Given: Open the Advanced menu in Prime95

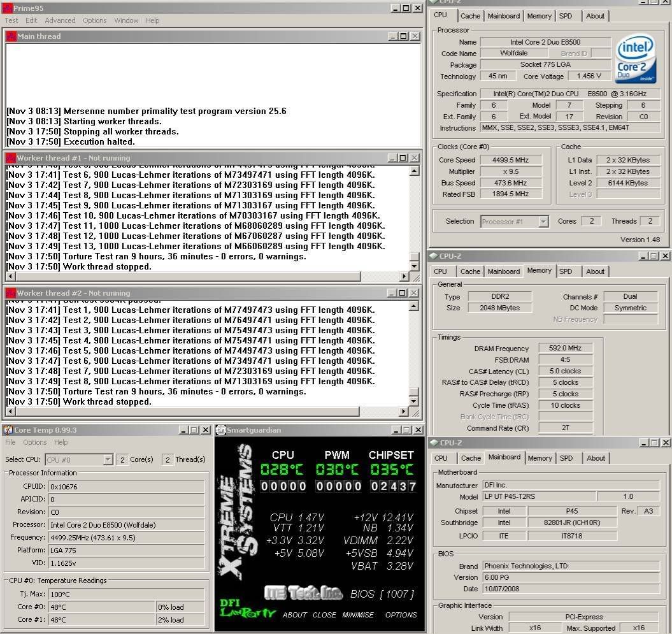Looking at the screenshot, I should [60, 20].
